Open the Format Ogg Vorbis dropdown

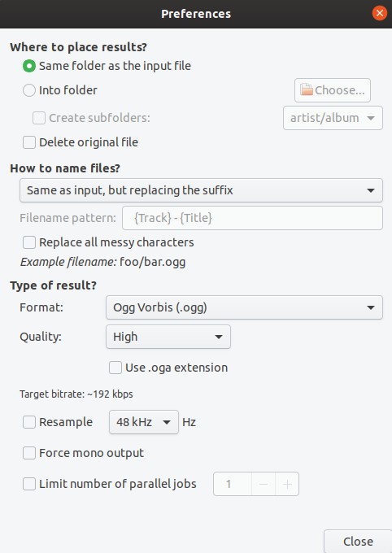coord(244,307)
